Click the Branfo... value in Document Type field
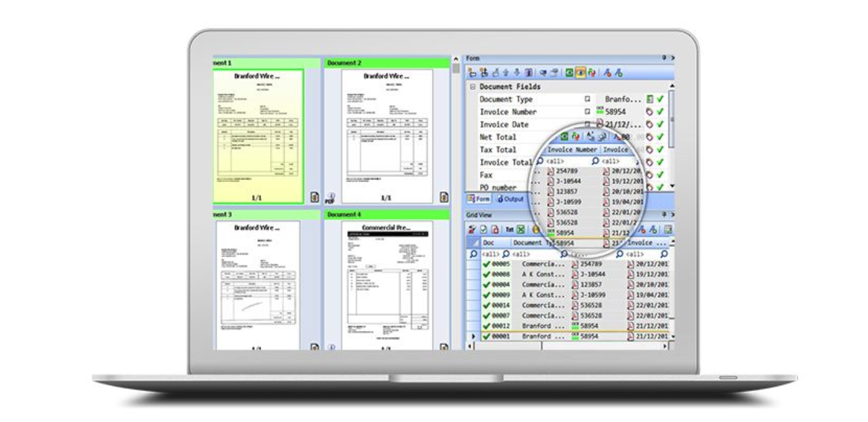The height and width of the screenshot is (422, 868). 622,99
